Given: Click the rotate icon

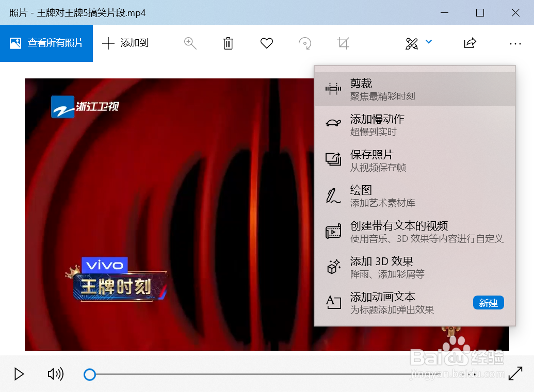Looking at the screenshot, I should tap(305, 43).
